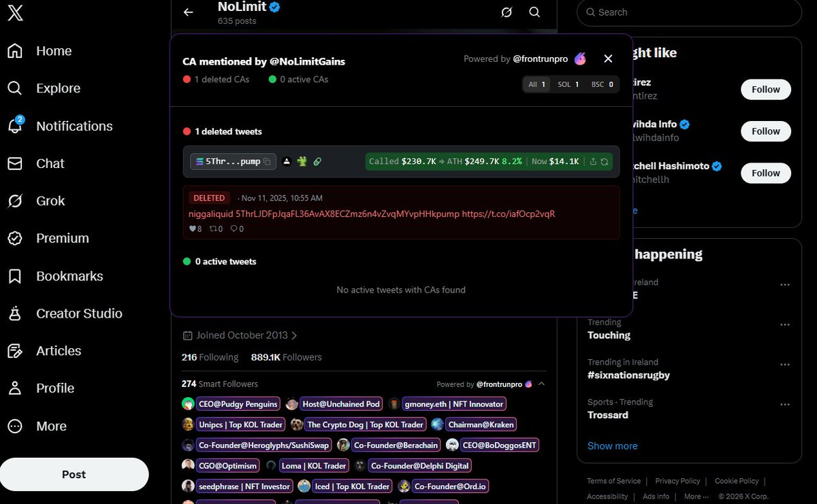Click the green chain-link icon

(x=317, y=161)
